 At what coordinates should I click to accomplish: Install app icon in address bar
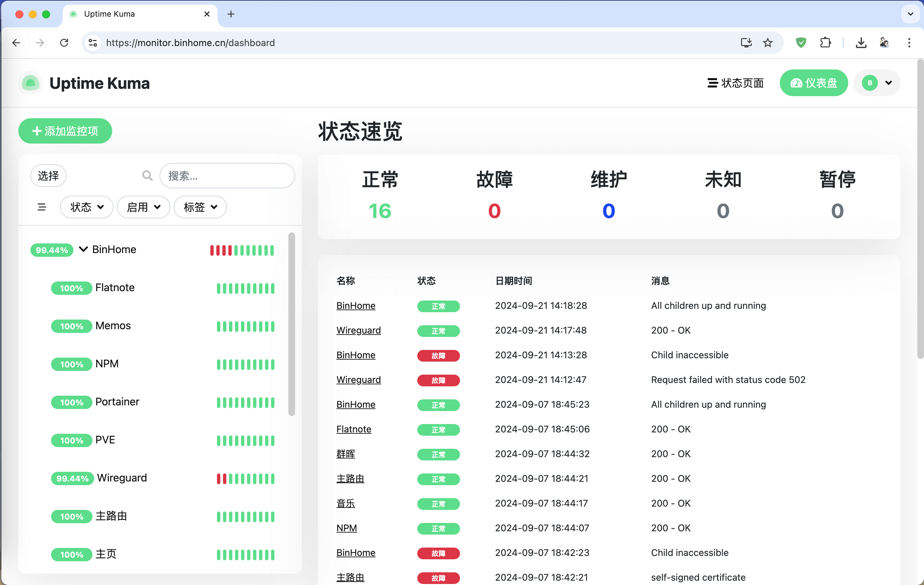[746, 43]
